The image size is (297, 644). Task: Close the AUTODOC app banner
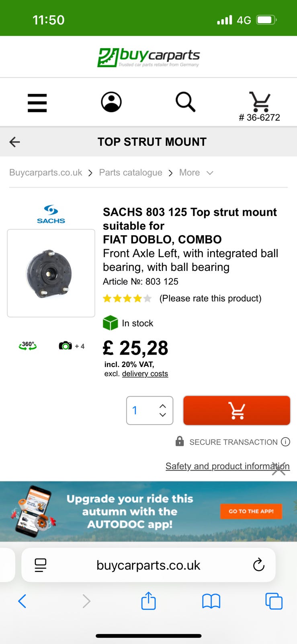[279, 469]
